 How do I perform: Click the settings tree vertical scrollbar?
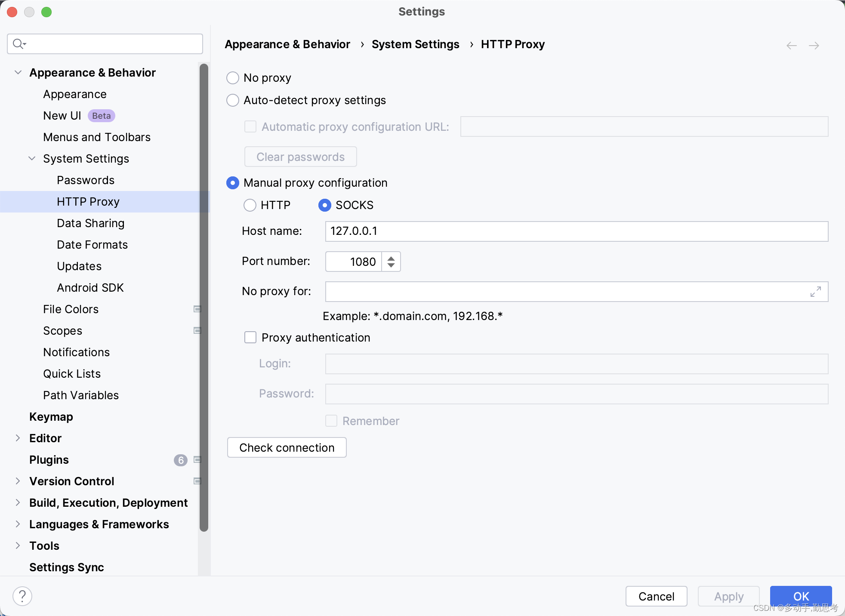204,298
